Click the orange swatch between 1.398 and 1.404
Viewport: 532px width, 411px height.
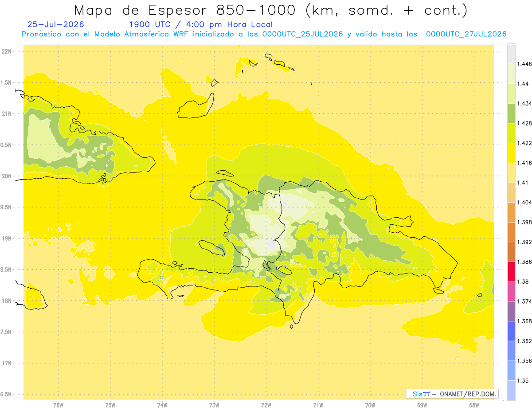point(511,212)
